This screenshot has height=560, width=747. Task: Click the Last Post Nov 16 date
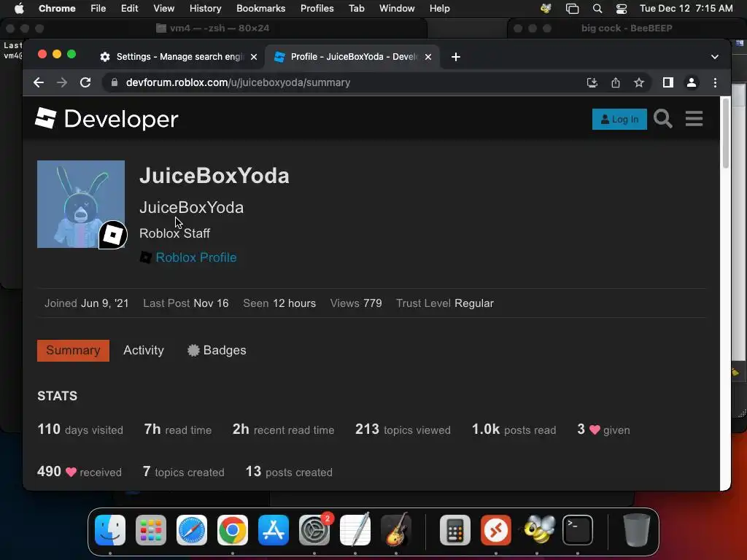211,303
